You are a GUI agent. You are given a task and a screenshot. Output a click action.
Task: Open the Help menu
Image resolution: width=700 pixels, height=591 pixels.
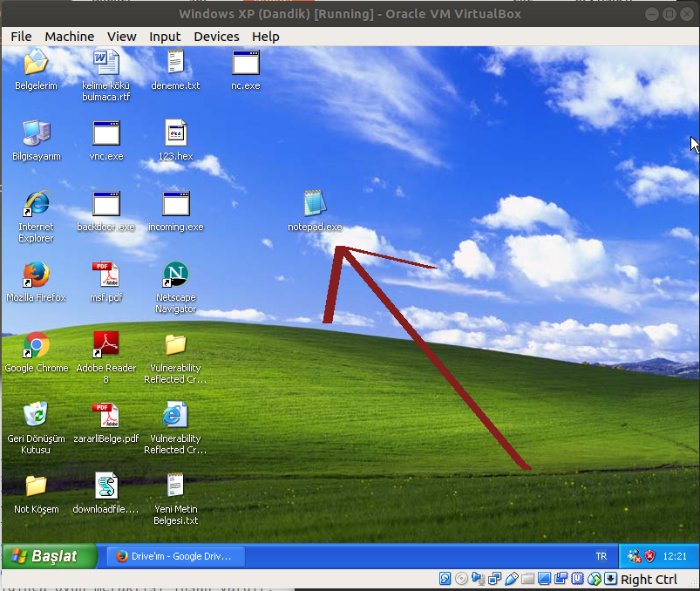pyautogui.click(x=265, y=37)
